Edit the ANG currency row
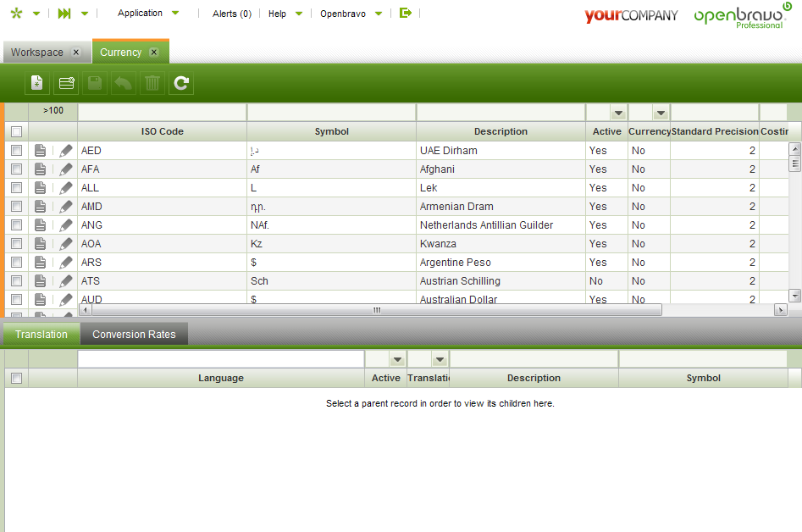The height and width of the screenshot is (532, 802). tap(65, 225)
